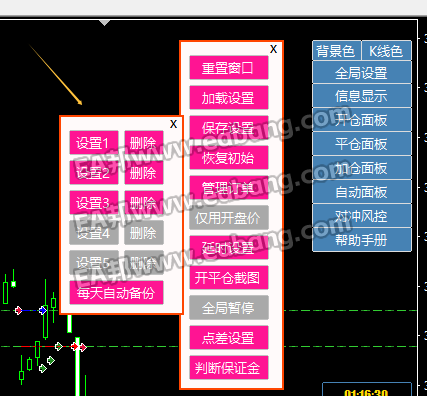
Task: Toggle the gray 全局暂停 pause button
Action: 229,308
